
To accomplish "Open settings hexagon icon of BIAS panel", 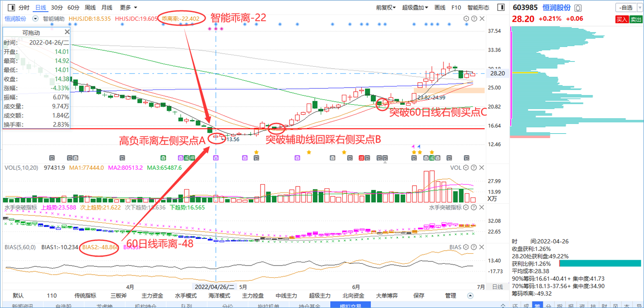I will [466, 247].
